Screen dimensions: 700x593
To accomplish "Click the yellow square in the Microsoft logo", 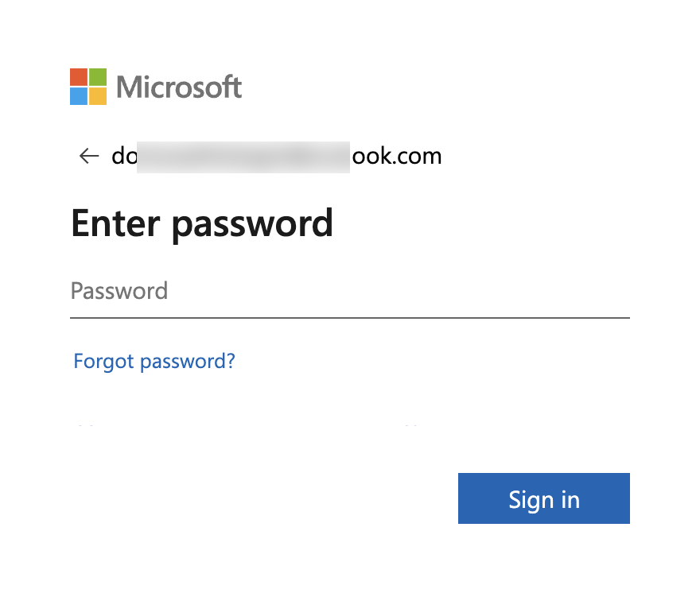I will pyautogui.click(x=97, y=95).
